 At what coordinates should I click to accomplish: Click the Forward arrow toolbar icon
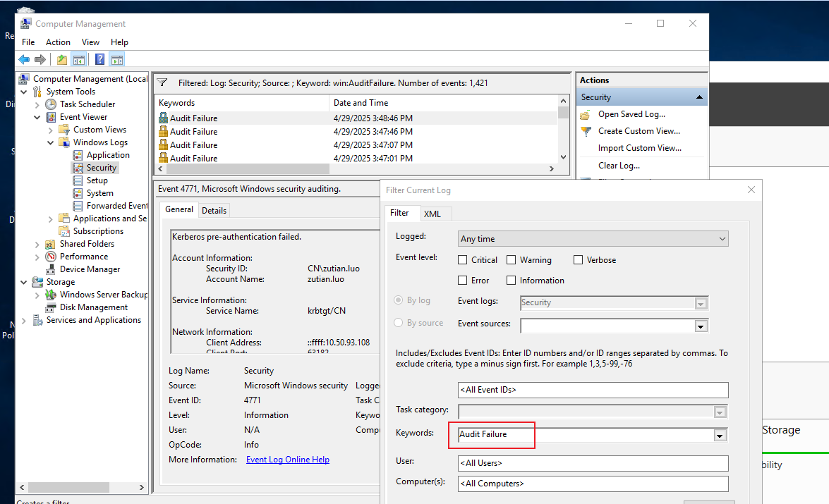(x=40, y=60)
